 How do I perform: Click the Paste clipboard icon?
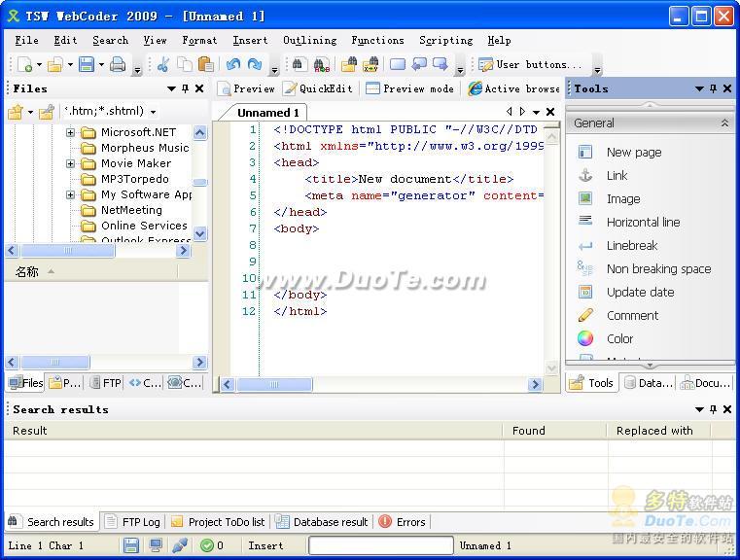tap(206, 64)
